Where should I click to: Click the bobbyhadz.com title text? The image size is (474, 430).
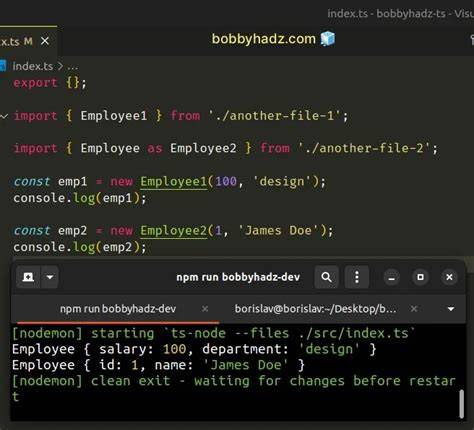264,39
